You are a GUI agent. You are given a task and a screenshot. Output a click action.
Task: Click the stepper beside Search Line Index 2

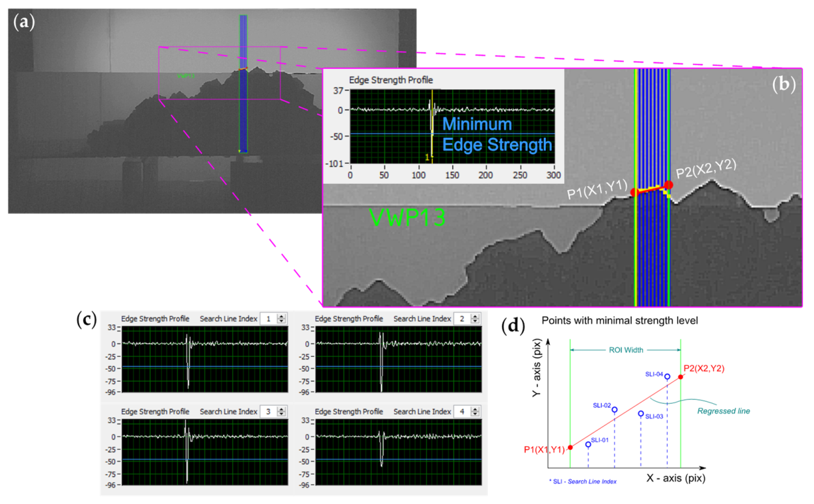pos(476,319)
